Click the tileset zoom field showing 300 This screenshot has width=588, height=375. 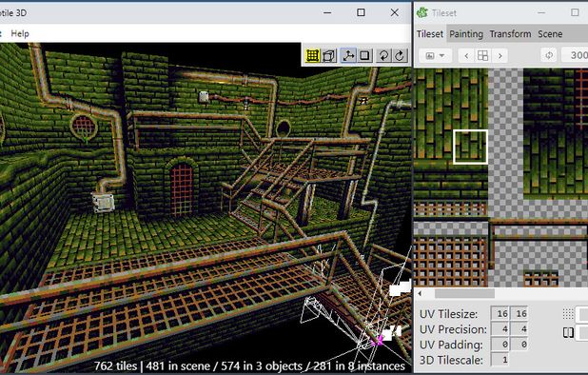pos(575,55)
